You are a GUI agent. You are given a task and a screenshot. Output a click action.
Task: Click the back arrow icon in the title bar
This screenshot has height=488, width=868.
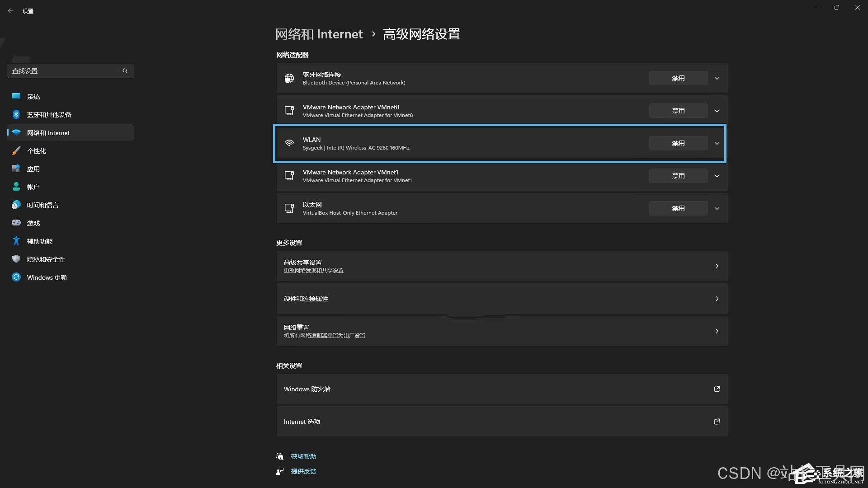(11, 11)
